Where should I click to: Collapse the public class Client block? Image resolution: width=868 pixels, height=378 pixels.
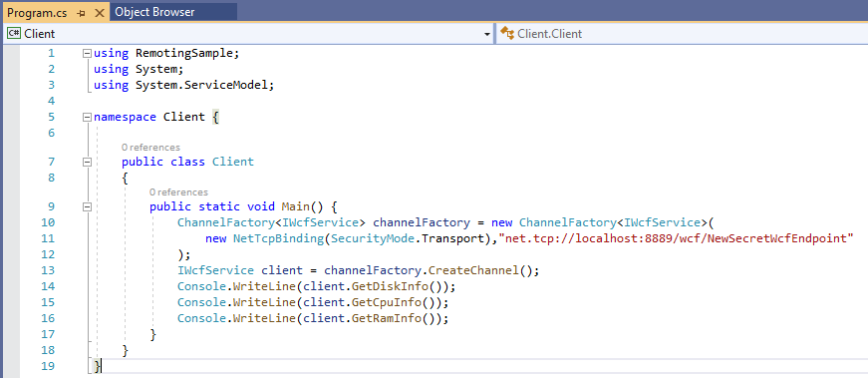coord(87,162)
